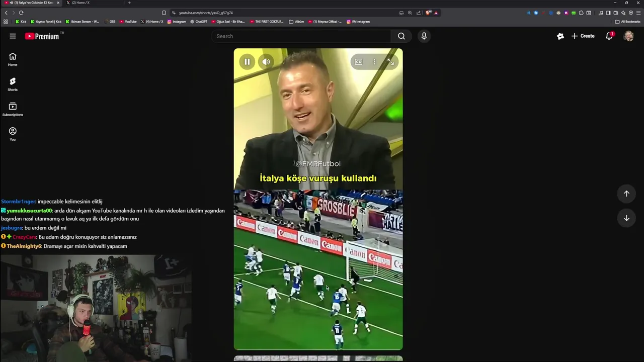Expand the All Bookmarks folder

(x=628, y=22)
